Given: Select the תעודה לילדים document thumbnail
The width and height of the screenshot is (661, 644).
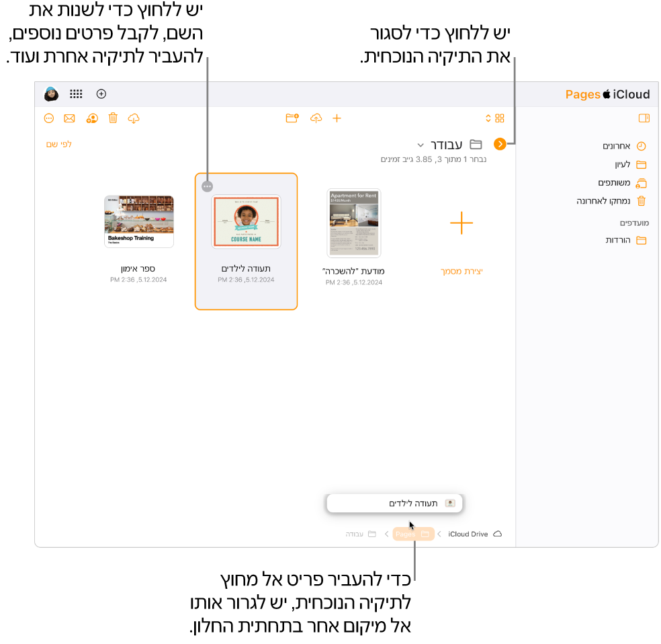Looking at the screenshot, I should point(246,222).
